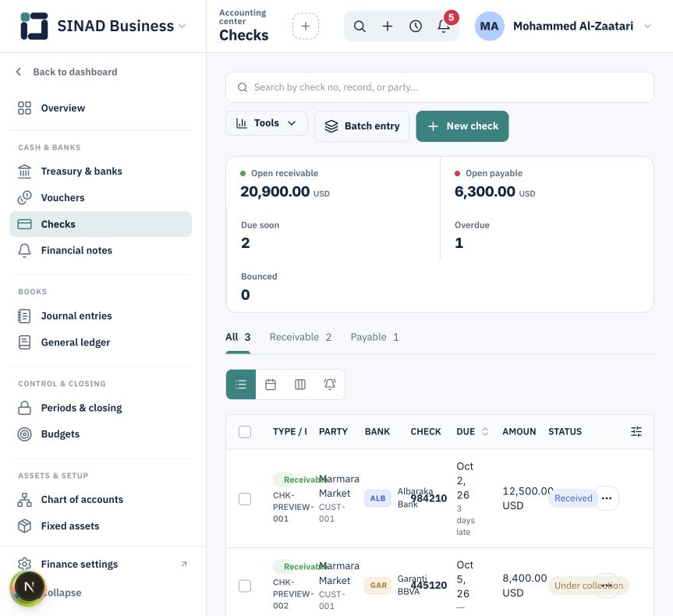Go back to dashboard
The image size is (673, 616).
66,72
